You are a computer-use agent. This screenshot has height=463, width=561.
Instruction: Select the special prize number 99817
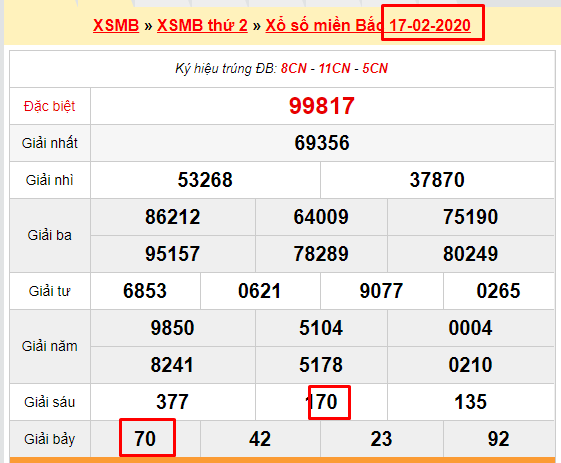[x=322, y=106]
